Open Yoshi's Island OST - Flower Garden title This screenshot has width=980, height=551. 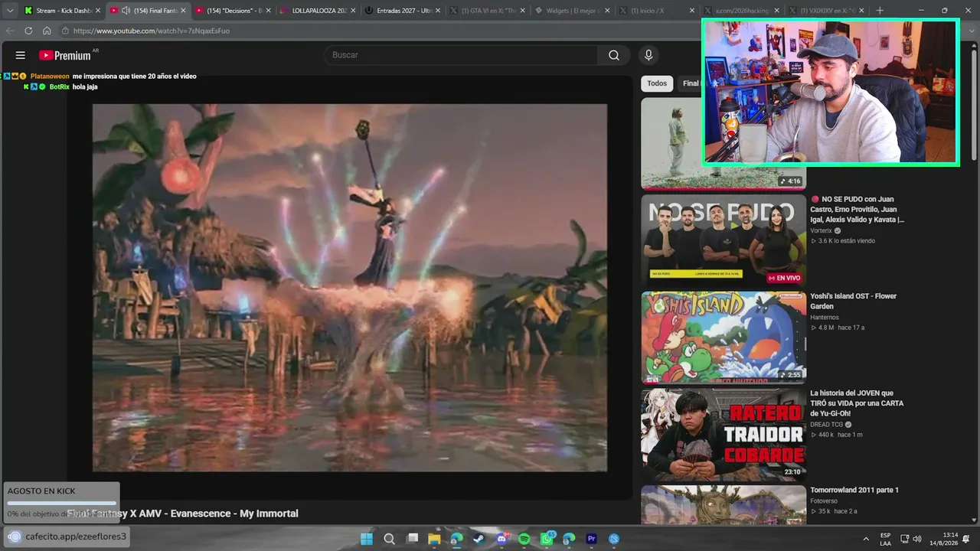(x=853, y=301)
